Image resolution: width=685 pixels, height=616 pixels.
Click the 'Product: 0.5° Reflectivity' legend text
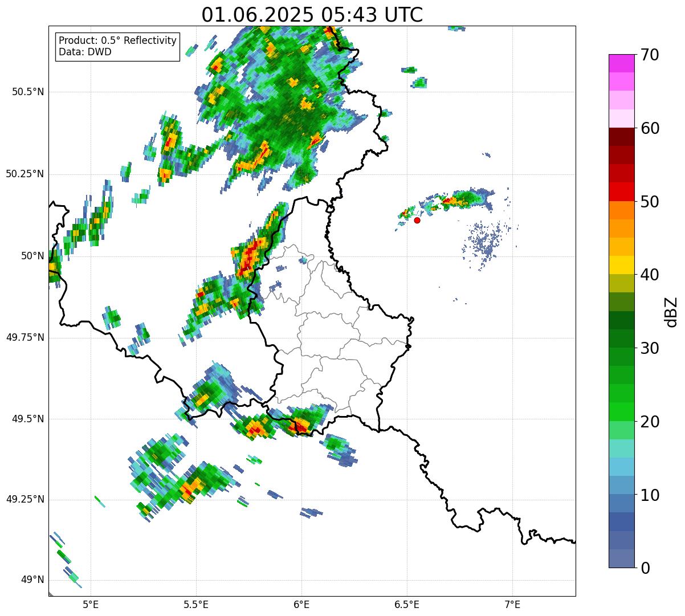coord(118,41)
